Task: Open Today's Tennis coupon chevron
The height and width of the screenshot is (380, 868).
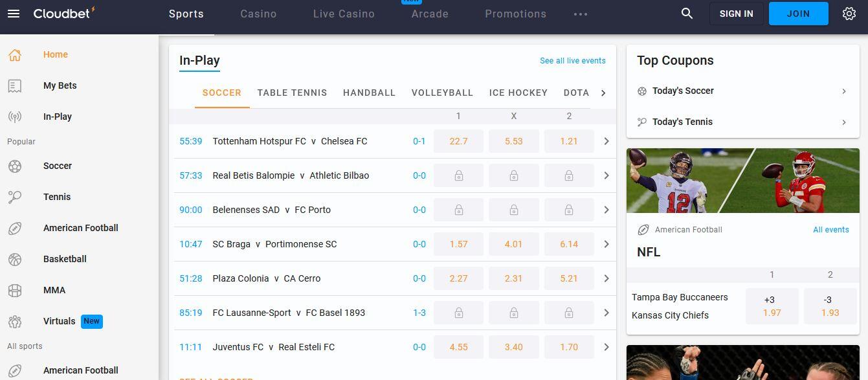Action: click(844, 122)
